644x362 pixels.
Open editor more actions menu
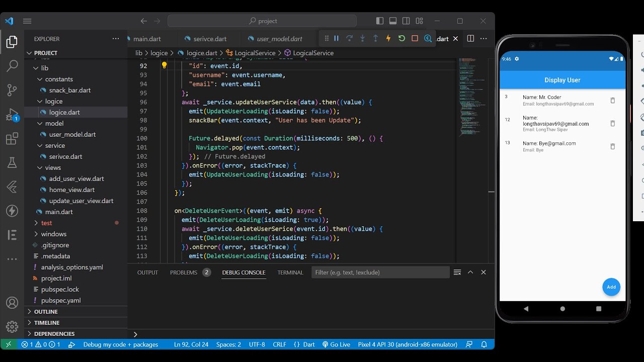[x=484, y=38]
